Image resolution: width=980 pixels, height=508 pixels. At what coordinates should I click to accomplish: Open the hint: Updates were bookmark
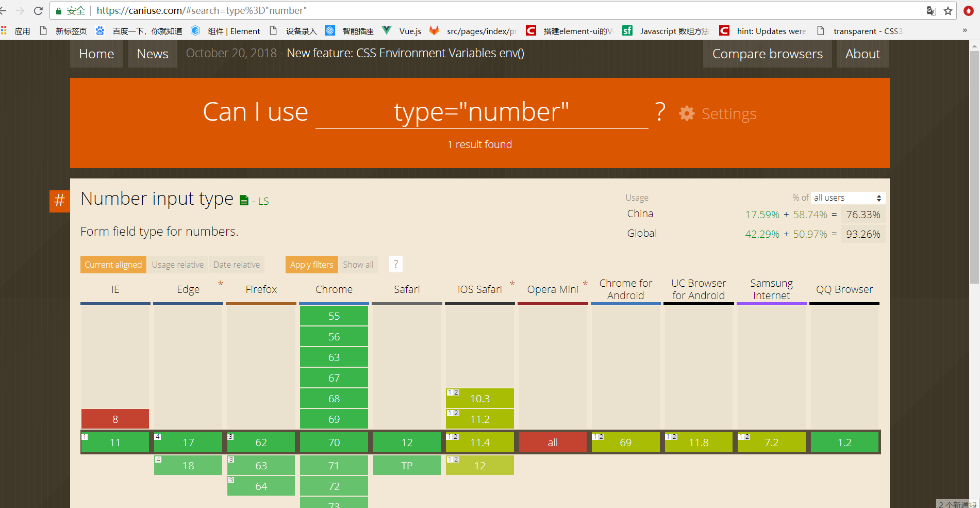763,31
